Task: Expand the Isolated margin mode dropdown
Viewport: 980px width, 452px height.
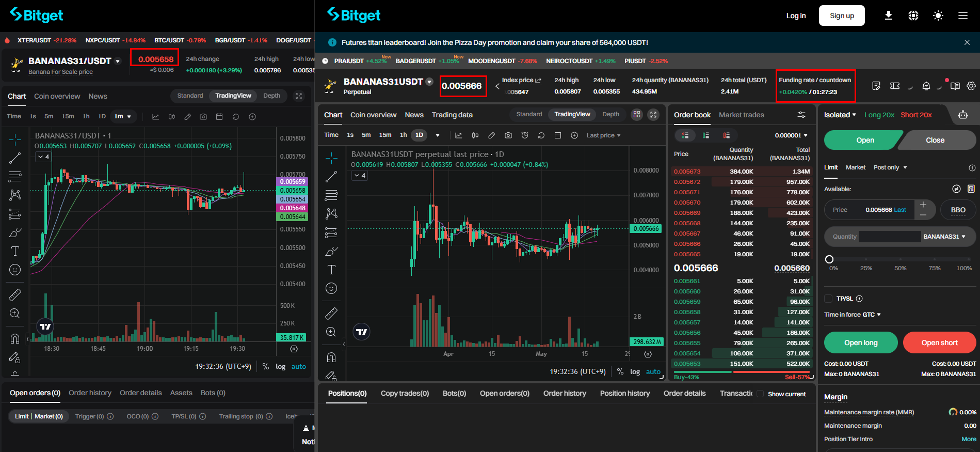Action: (840, 115)
